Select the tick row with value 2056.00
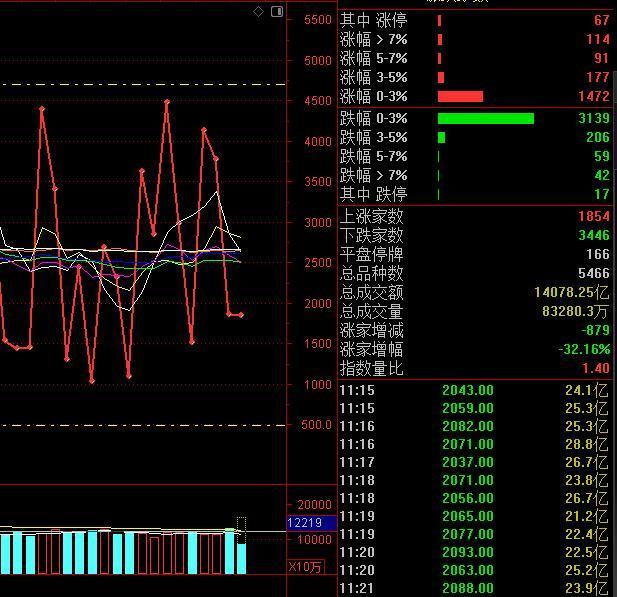Viewport: 617px width, 597px height. (x=474, y=498)
